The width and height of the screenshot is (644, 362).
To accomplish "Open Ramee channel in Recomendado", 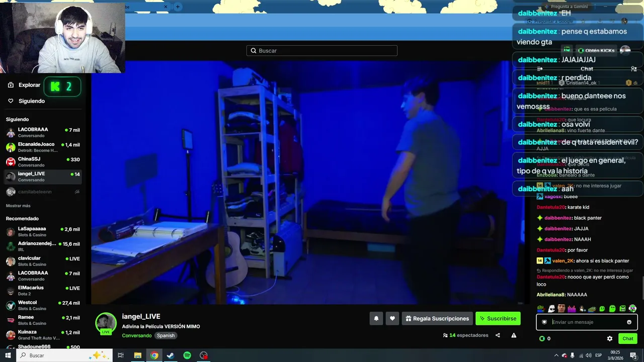I will coord(43,320).
